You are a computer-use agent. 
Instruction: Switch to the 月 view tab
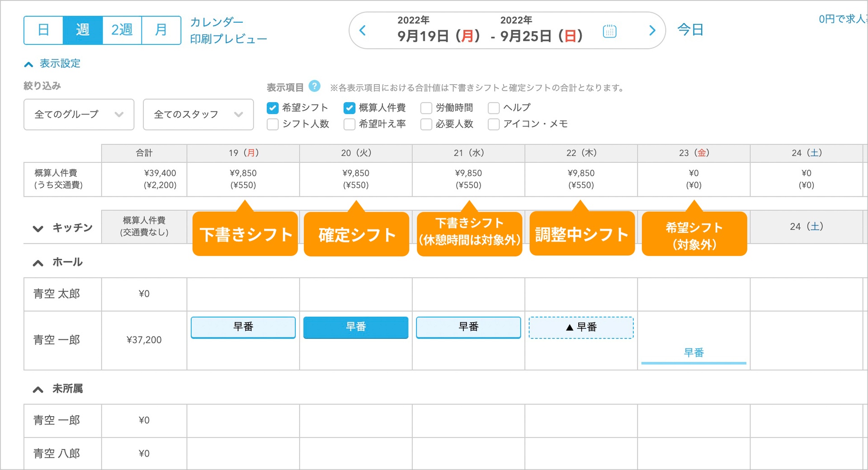point(161,30)
